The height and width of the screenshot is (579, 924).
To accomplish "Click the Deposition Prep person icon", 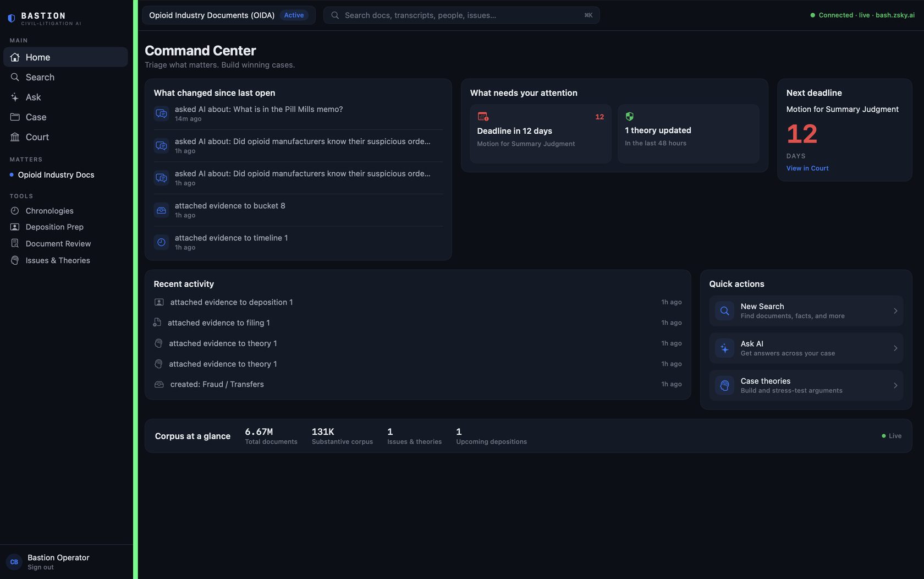I will tap(15, 227).
